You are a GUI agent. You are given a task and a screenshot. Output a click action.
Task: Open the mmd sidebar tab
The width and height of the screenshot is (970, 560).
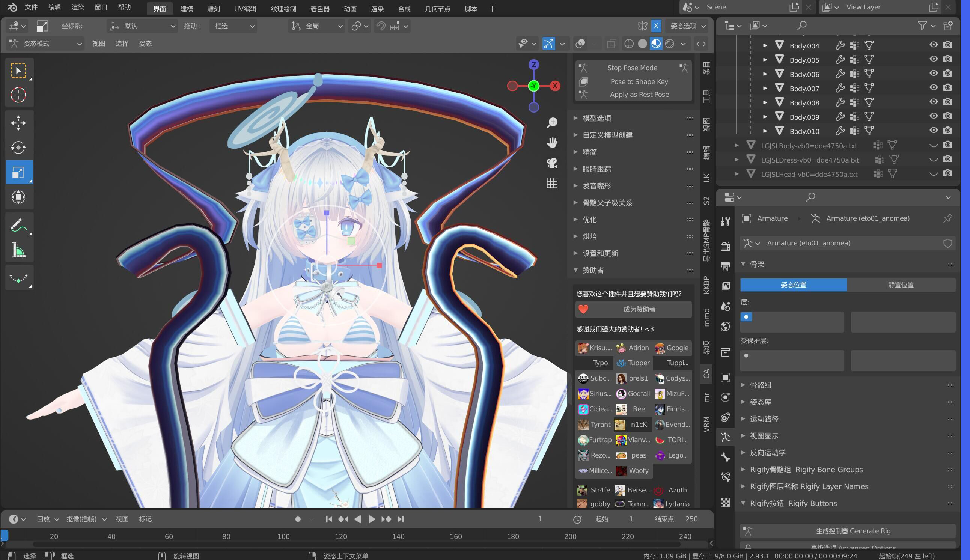pyautogui.click(x=706, y=318)
